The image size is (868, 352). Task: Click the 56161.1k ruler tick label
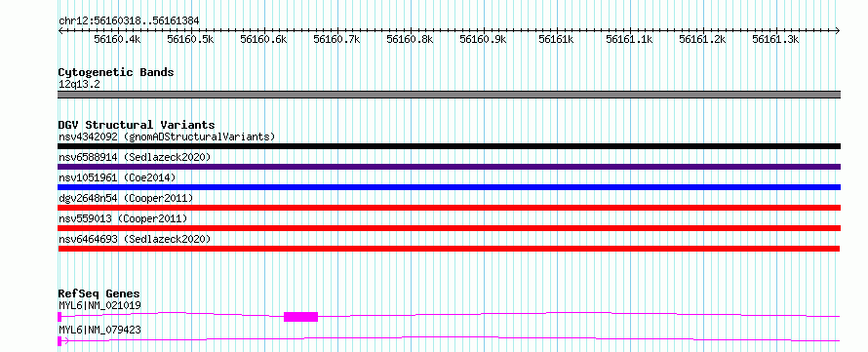coord(629,39)
